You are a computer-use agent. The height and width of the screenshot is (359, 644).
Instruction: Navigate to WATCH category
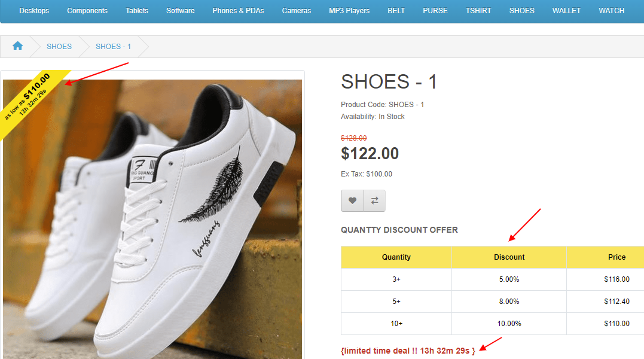point(611,11)
